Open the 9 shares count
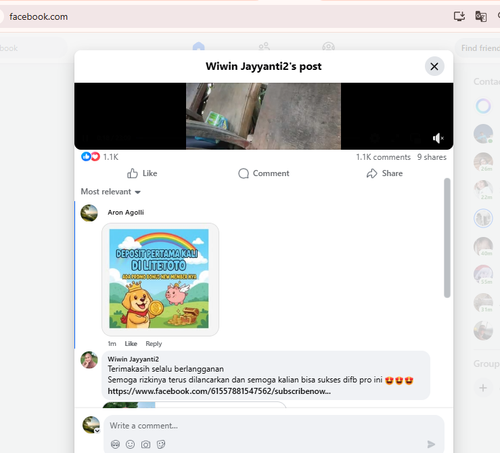 432,157
